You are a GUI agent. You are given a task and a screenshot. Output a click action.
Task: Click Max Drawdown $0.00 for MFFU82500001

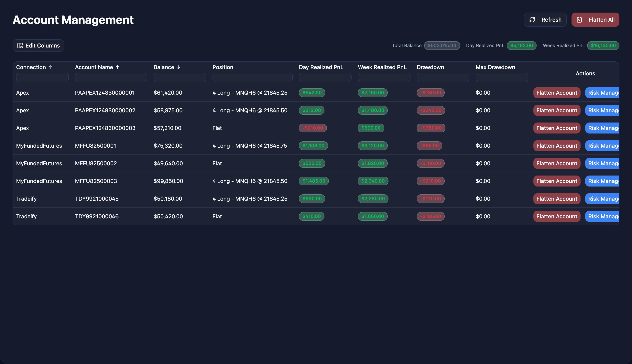click(483, 146)
